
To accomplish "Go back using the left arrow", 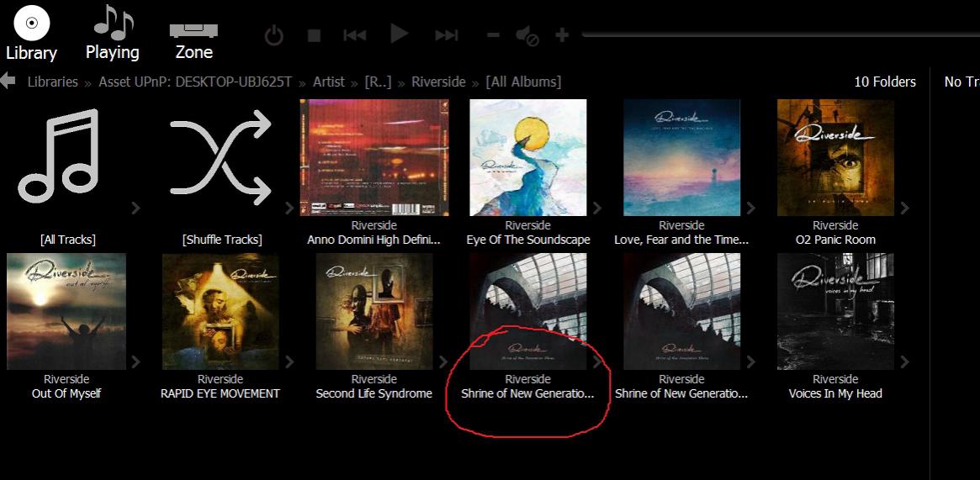I will point(8,82).
